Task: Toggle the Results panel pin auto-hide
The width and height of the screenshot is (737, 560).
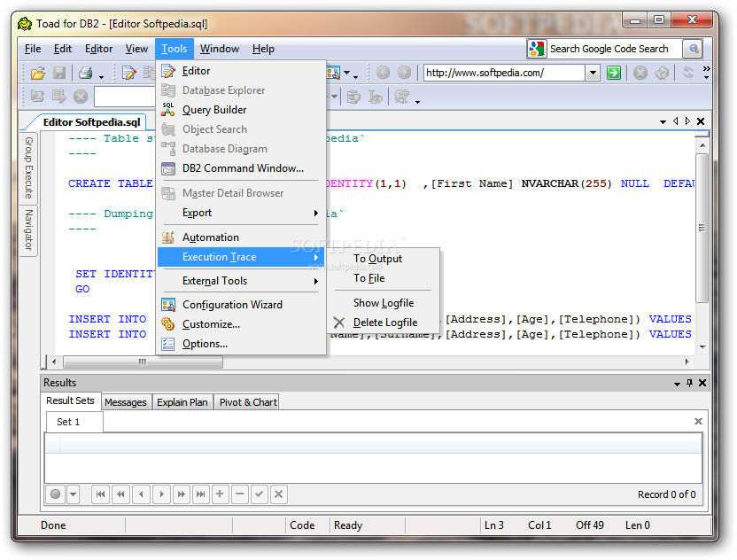Action: tap(689, 383)
